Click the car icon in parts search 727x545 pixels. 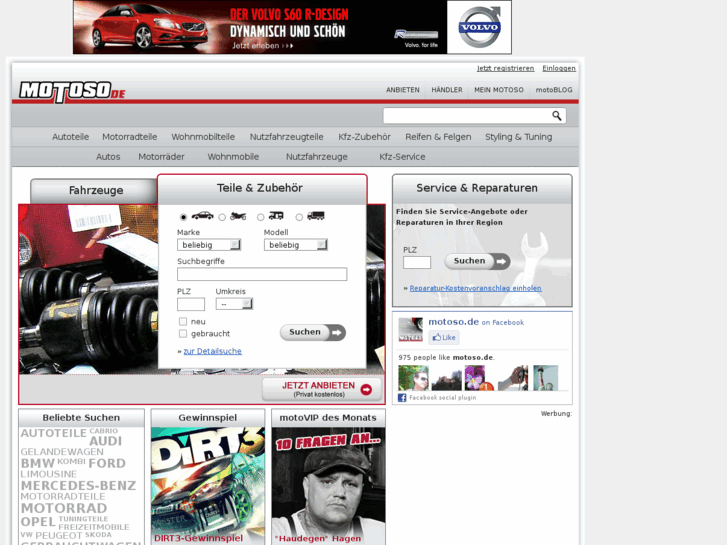[202, 216]
